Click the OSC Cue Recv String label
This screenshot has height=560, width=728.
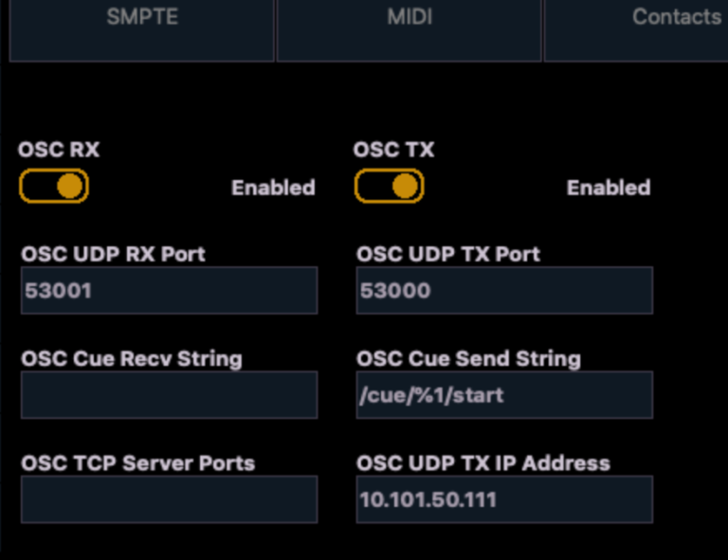click(x=132, y=359)
